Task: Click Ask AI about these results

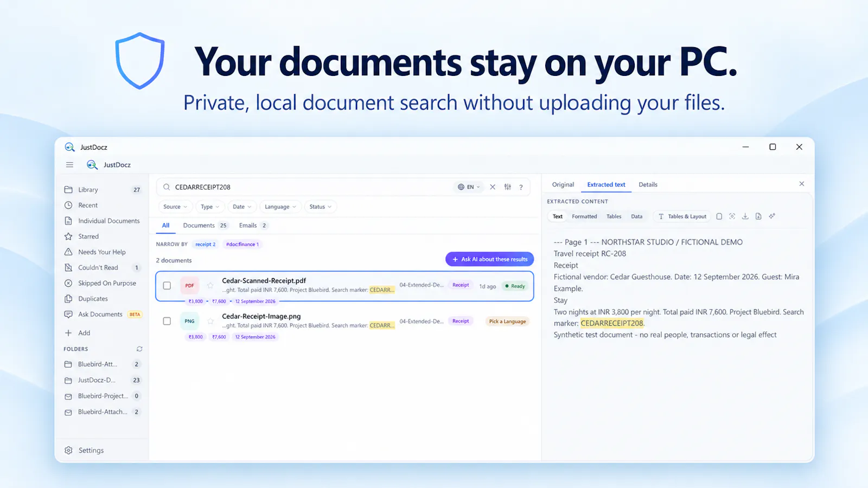Action: tap(490, 259)
